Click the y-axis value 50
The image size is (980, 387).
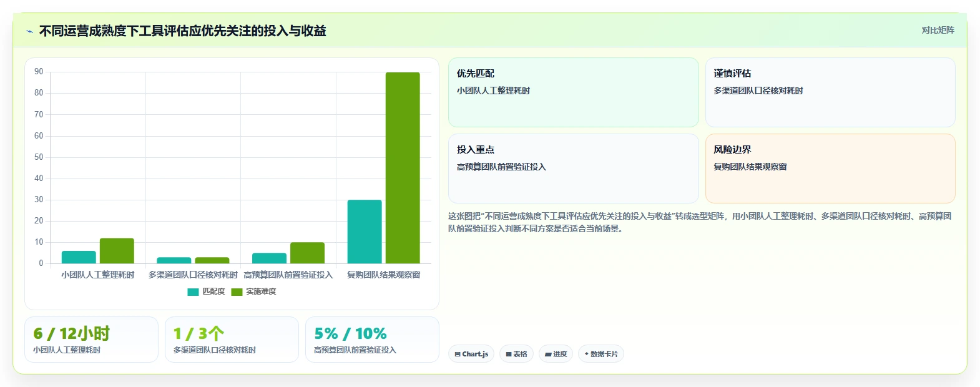[39, 157]
